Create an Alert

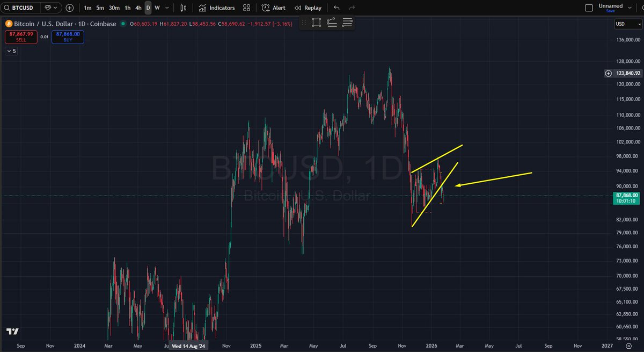(x=274, y=8)
